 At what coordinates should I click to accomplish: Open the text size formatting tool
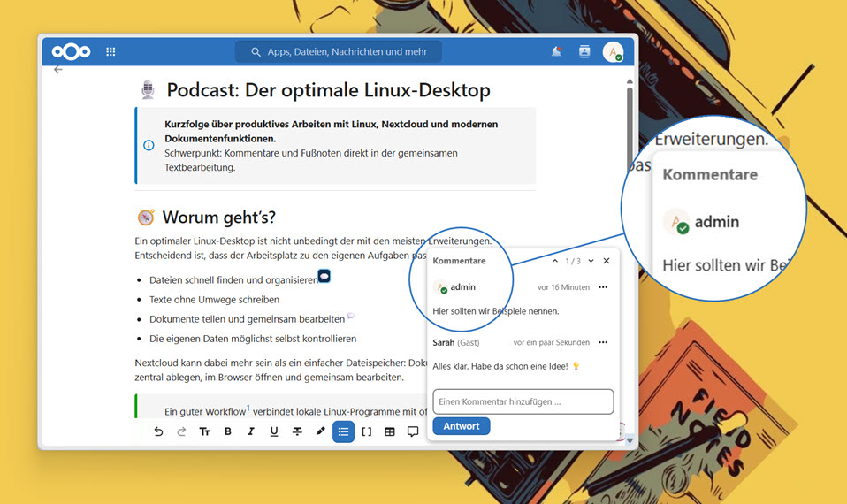click(205, 431)
